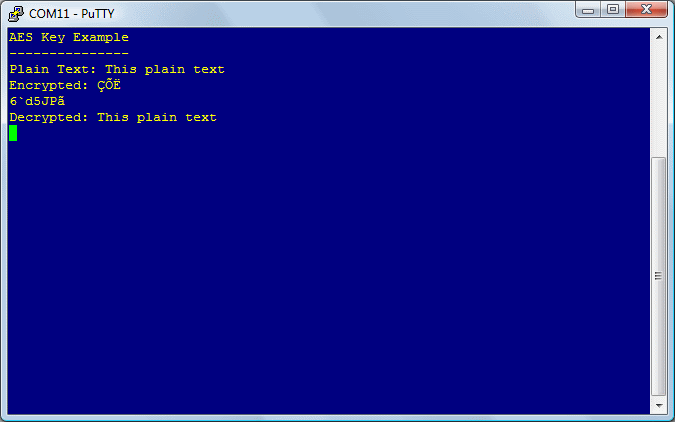This screenshot has width=675, height=422.
Task: Click the Encrypted label in the terminal output
Action: coord(49,85)
